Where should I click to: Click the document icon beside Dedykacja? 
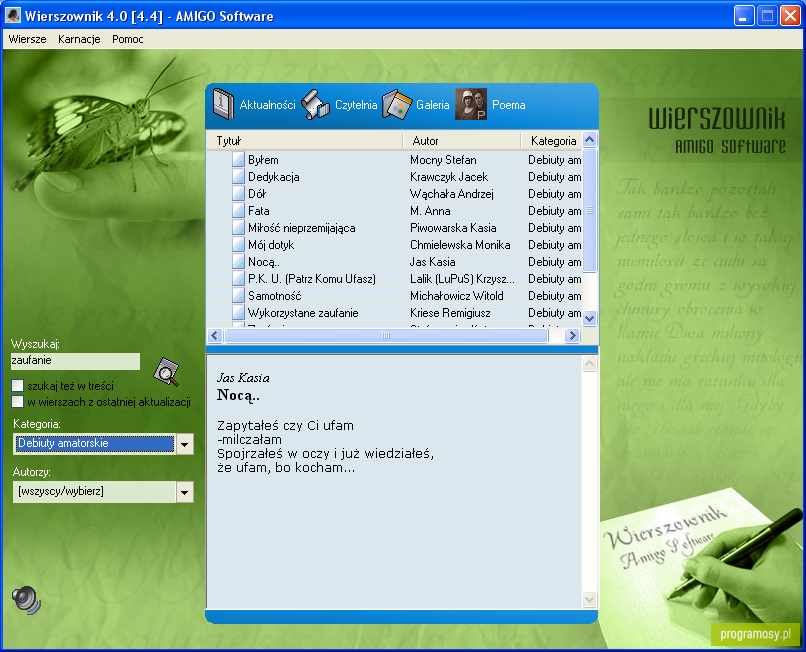(238, 176)
